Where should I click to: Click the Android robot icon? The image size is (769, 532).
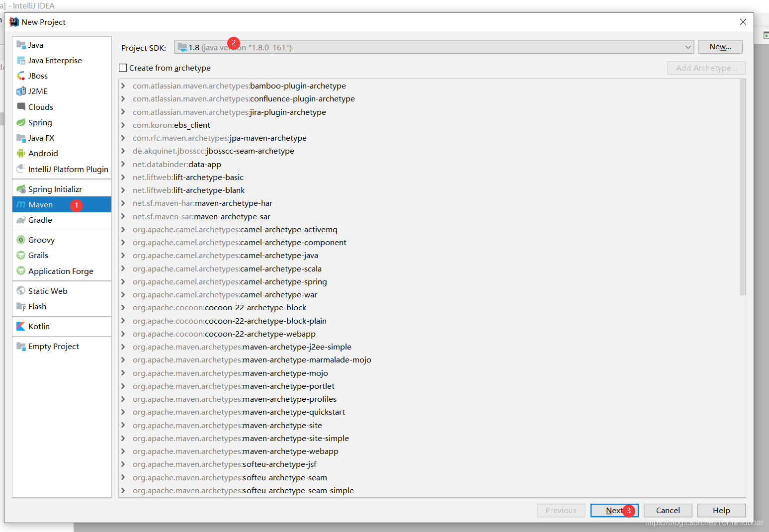pos(21,153)
